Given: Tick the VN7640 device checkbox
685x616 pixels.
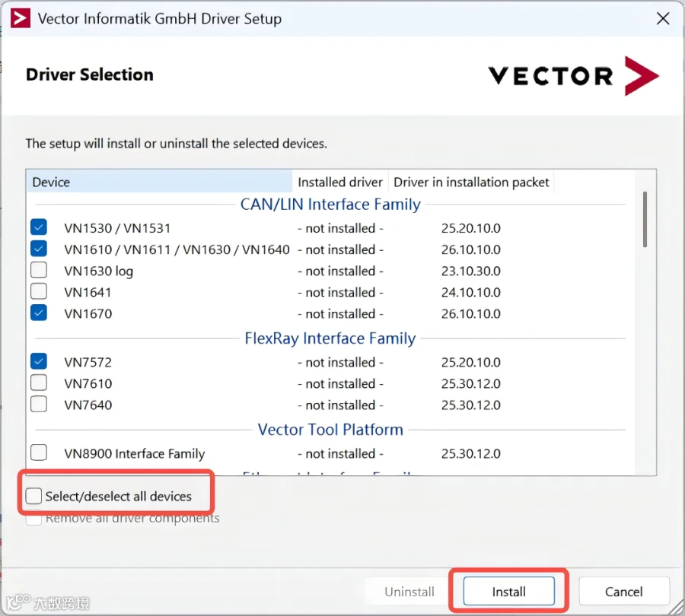Looking at the screenshot, I should point(39,405).
